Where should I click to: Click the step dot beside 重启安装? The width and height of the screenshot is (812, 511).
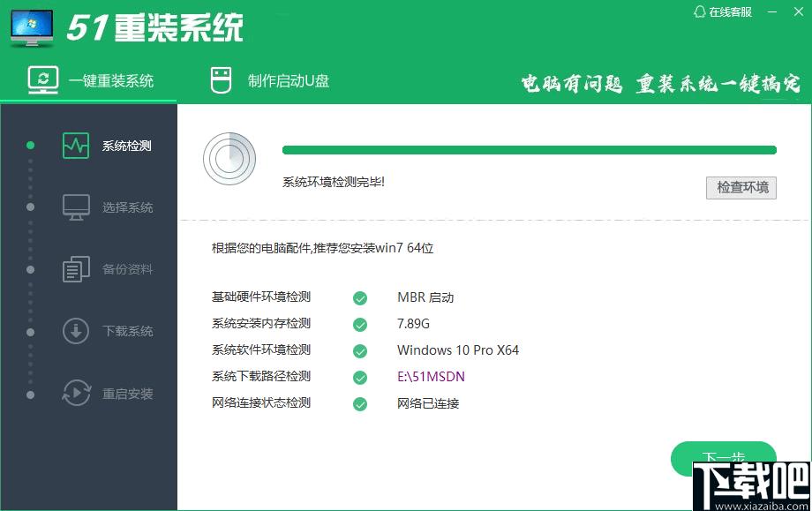click(x=31, y=395)
